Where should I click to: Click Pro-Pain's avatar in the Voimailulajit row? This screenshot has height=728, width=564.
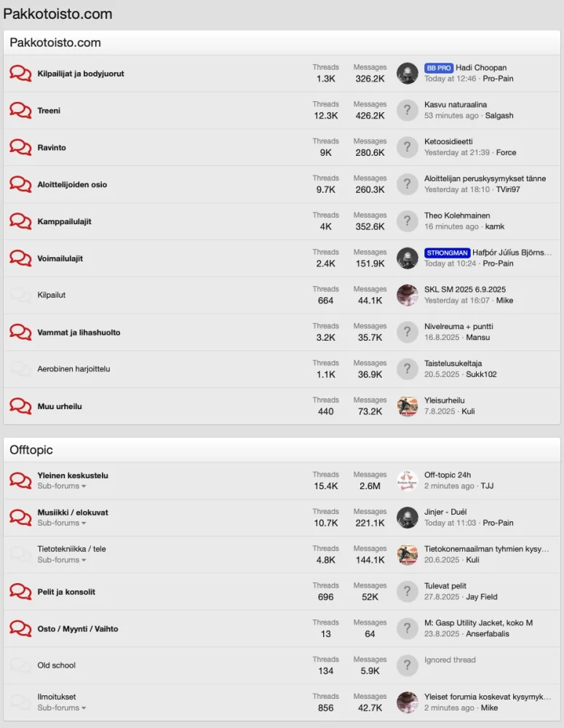point(407,258)
